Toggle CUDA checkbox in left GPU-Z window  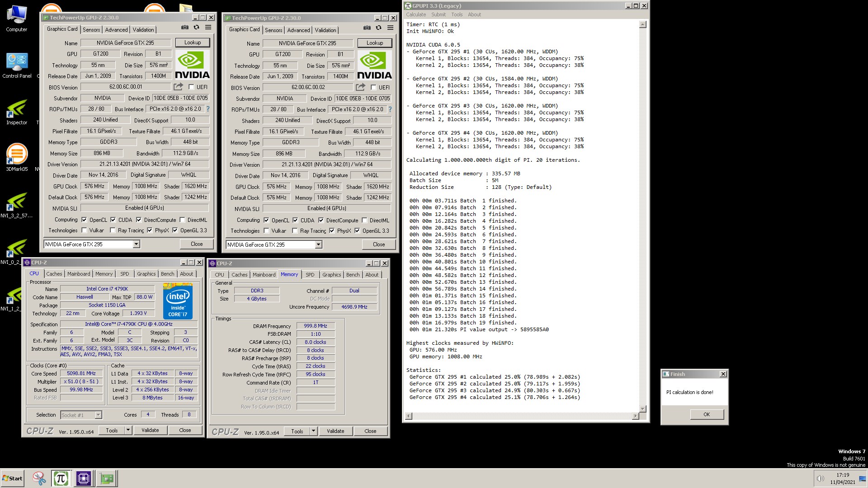(113, 220)
